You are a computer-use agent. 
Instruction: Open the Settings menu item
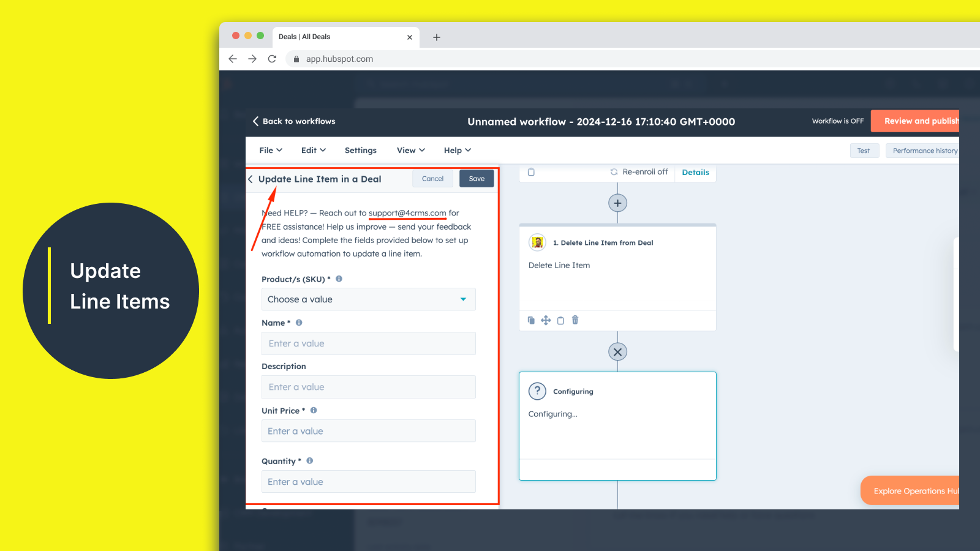361,151
